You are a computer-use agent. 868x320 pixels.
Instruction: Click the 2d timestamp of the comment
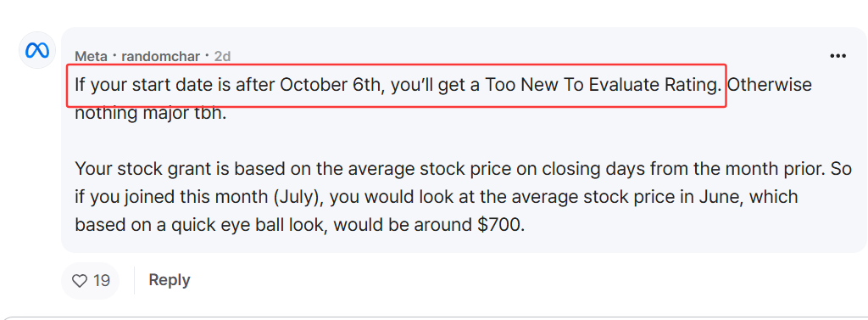click(x=223, y=56)
